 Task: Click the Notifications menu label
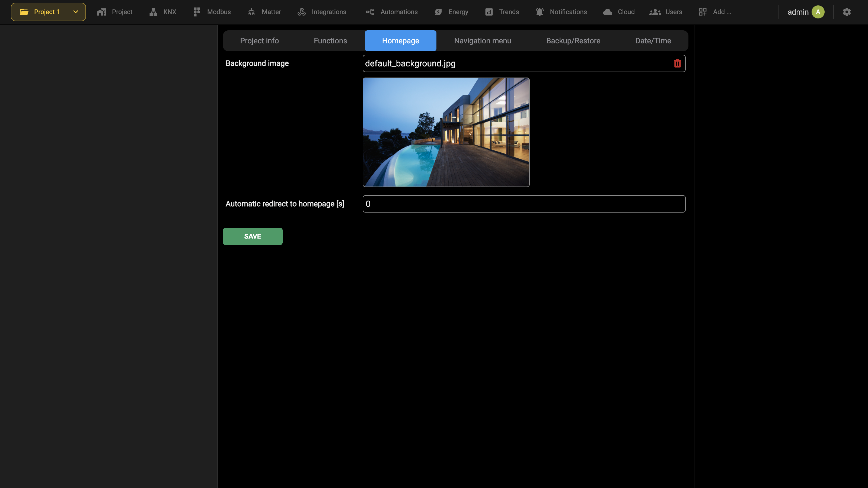pyautogui.click(x=568, y=12)
